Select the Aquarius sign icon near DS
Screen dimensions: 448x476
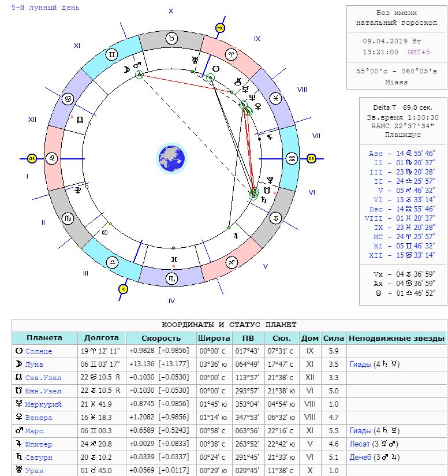point(292,158)
